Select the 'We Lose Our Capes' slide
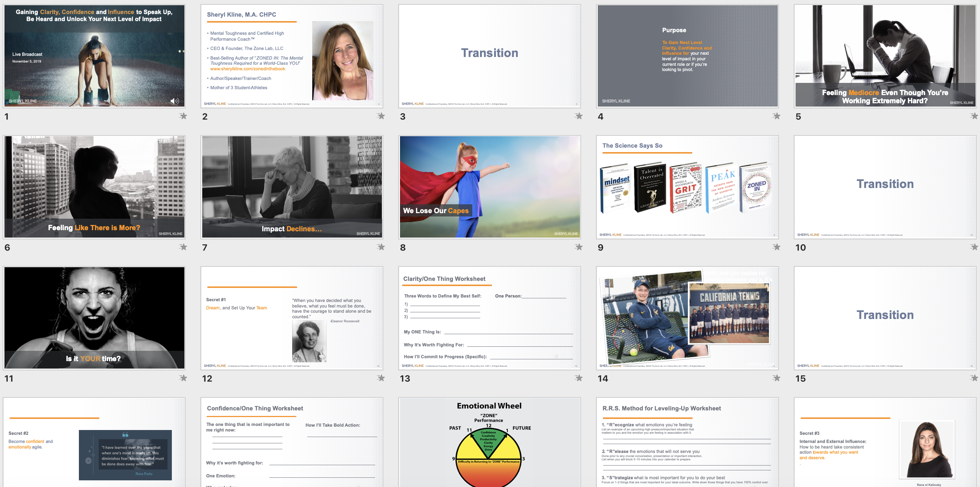 [489, 187]
